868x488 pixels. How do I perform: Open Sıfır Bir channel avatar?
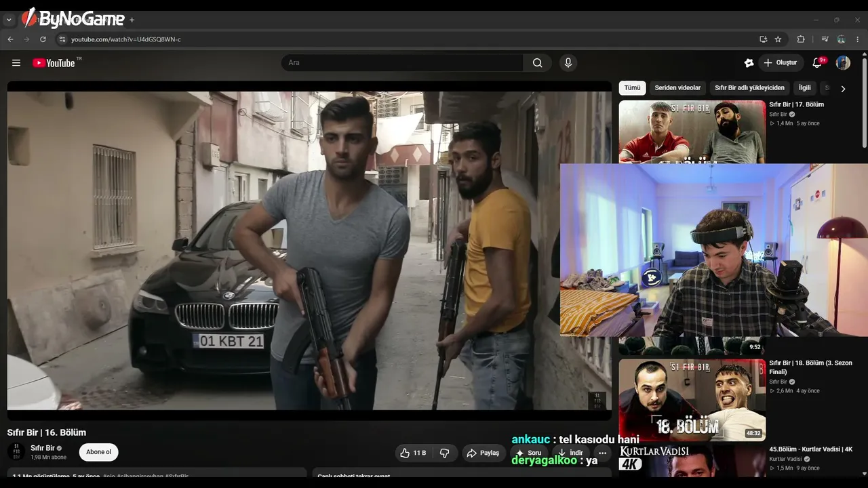pos(17,452)
